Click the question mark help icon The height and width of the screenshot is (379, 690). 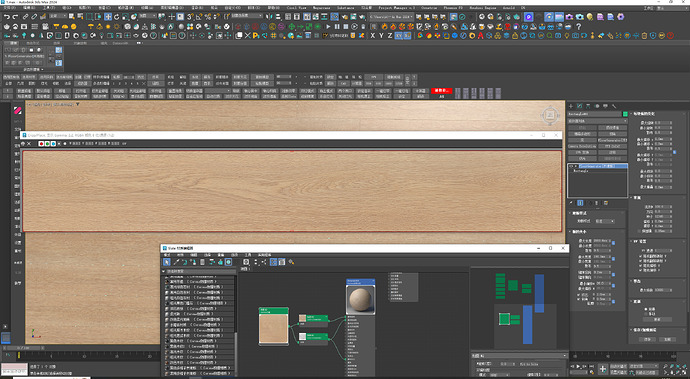[579, 26]
